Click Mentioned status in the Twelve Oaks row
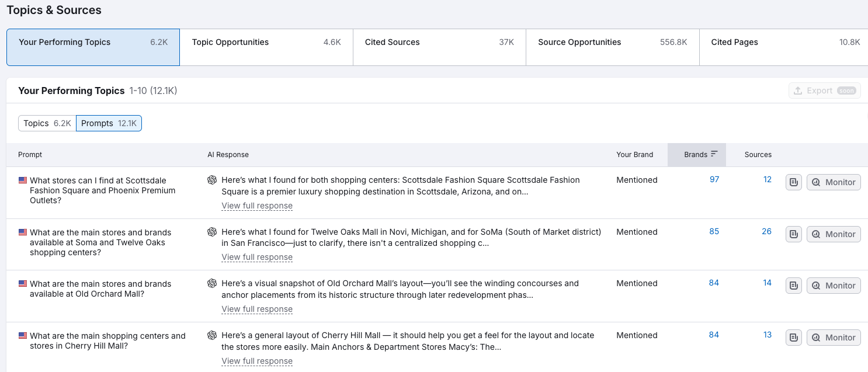This screenshot has height=372, width=868. [x=637, y=232]
